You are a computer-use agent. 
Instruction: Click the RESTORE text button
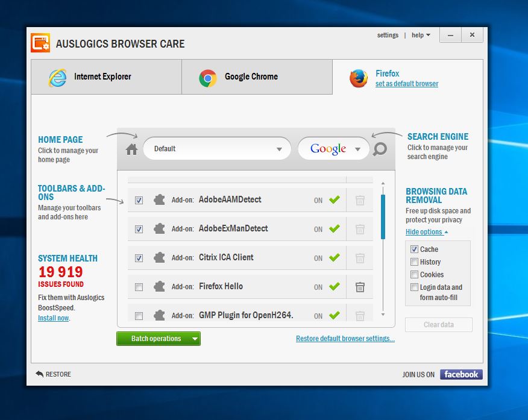point(58,374)
